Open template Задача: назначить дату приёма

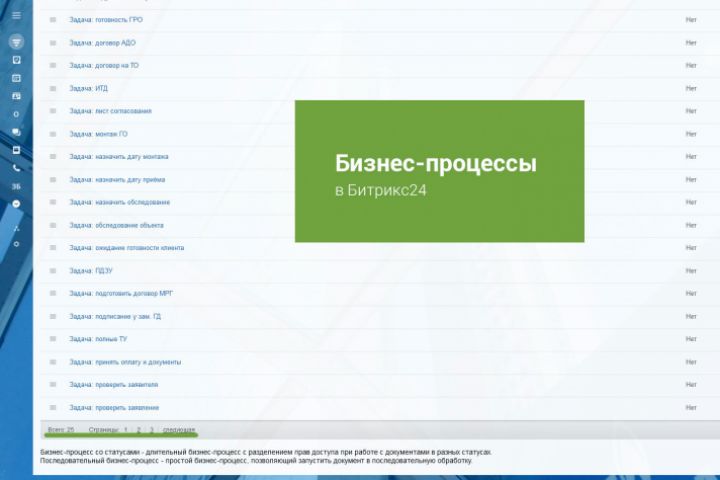[x=117, y=180]
